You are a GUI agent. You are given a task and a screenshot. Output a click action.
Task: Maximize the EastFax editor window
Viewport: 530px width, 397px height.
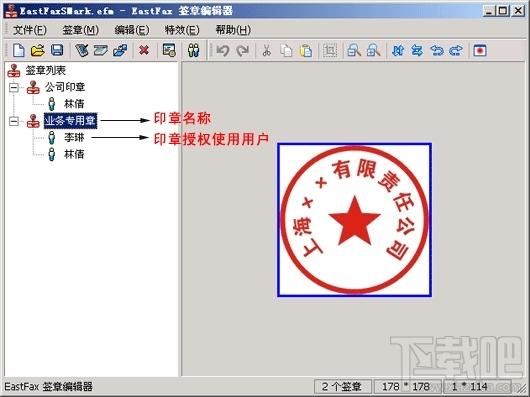503,11
